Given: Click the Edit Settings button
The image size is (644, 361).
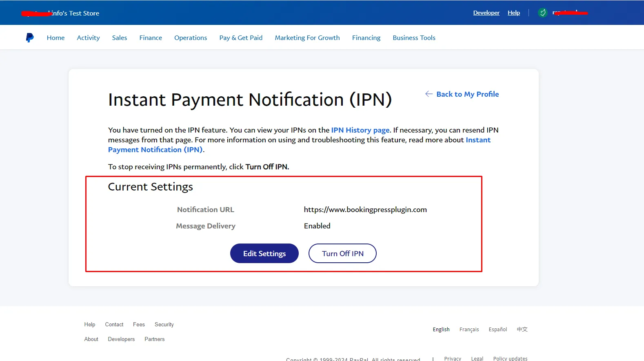Looking at the screenshot, I should pos(264,253).
